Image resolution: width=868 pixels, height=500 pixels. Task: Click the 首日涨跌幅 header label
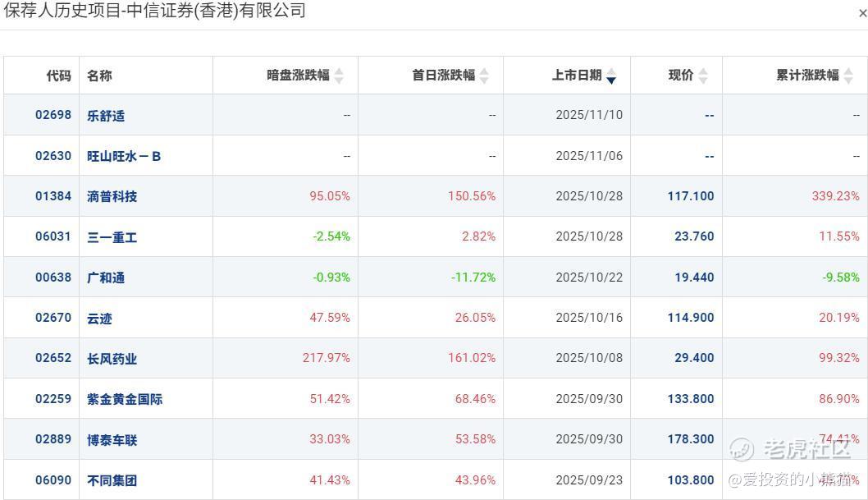click(444, 76)
